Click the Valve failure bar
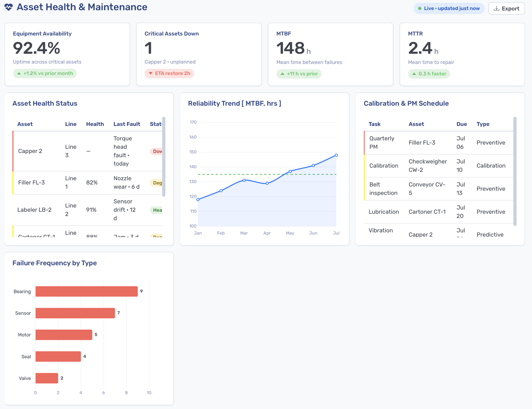This screenshot has height=409, width=532. coord(47,378)
